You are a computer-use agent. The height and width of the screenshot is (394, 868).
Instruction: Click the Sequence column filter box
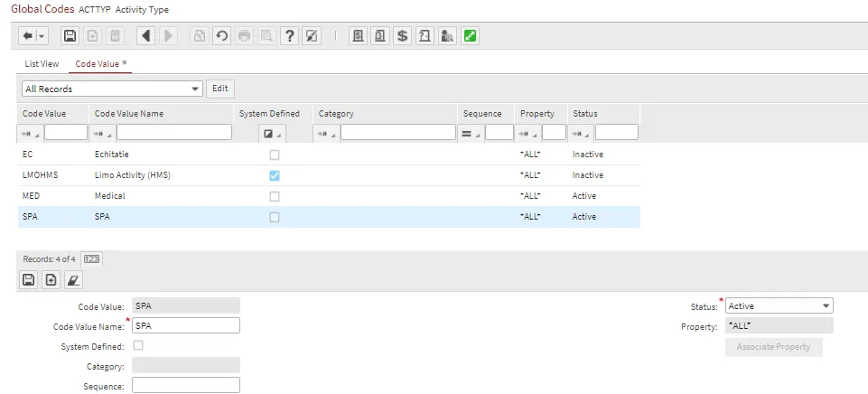point(499,132)
